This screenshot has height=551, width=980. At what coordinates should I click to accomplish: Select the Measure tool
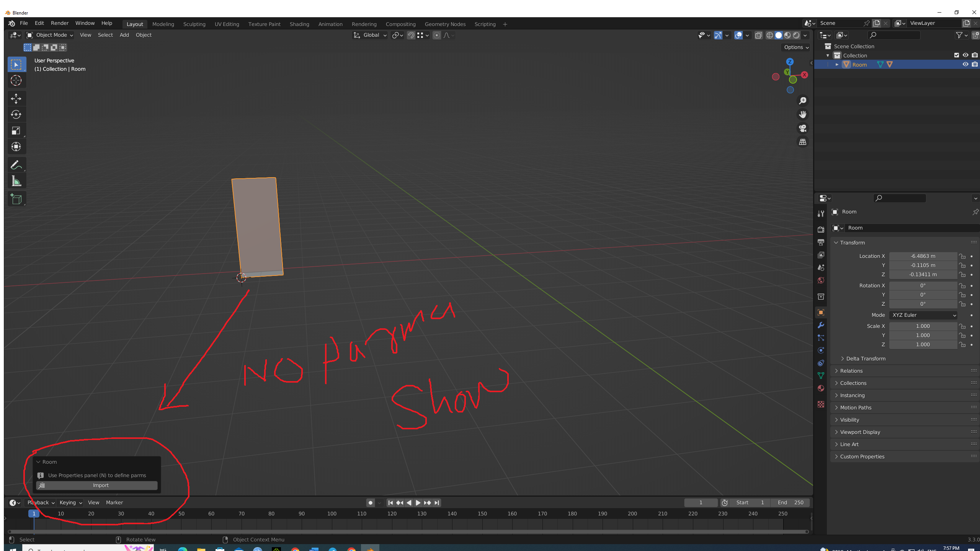pos(16,181)
